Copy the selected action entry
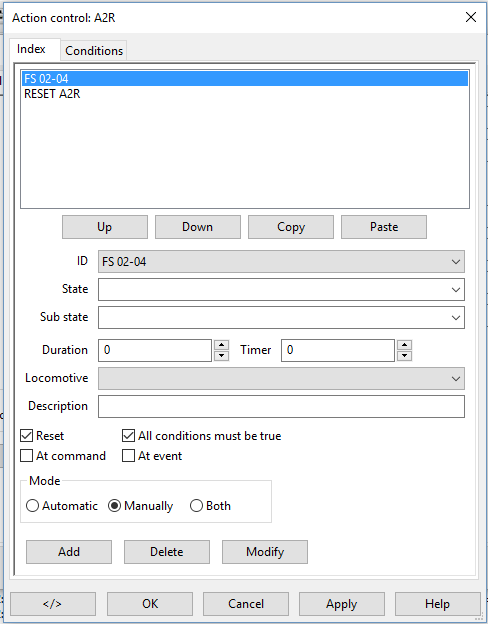488x624 pixels. click(291, 227)
